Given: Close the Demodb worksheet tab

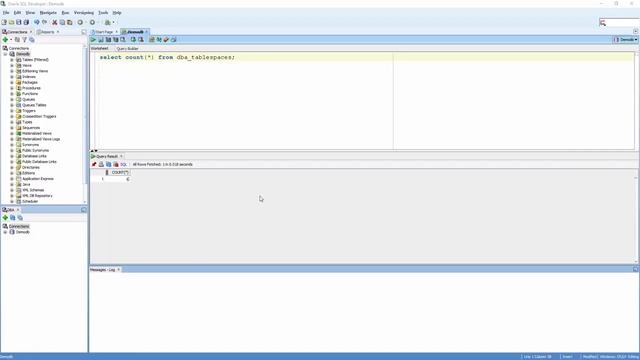Looking at the screenshot, I should (x=147, y=32).
